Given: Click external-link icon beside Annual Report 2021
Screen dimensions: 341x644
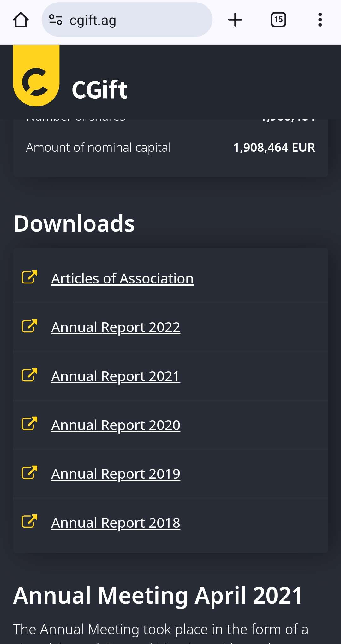Looking at the screenshot, I should pyautogui.click(x=29, y=375).
